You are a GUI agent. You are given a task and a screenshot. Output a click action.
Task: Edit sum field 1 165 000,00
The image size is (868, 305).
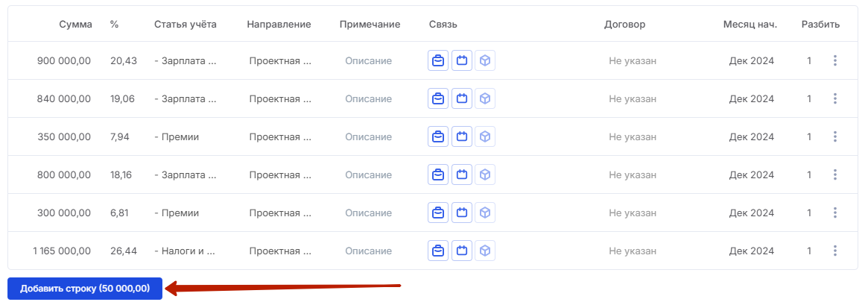[61, 251]
